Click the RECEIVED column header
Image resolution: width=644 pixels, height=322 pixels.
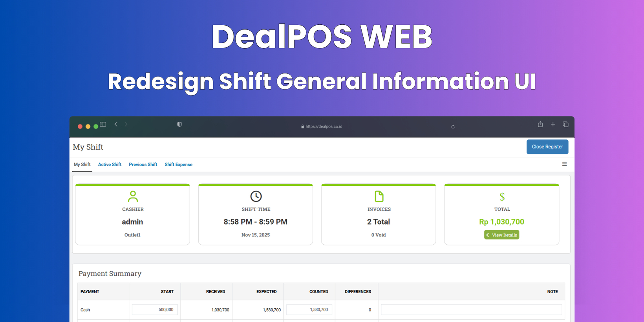coord(216,292)
